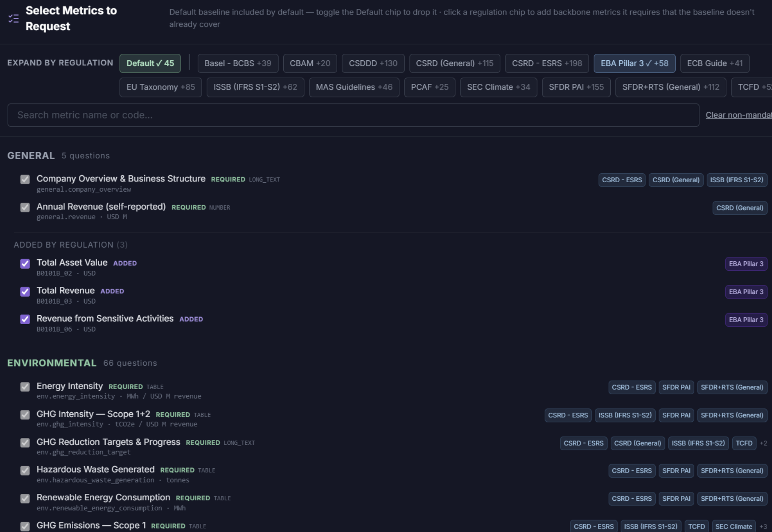
Task: Toggle Hazardous Waste Generated checkbox
Action: coord(25,470)
